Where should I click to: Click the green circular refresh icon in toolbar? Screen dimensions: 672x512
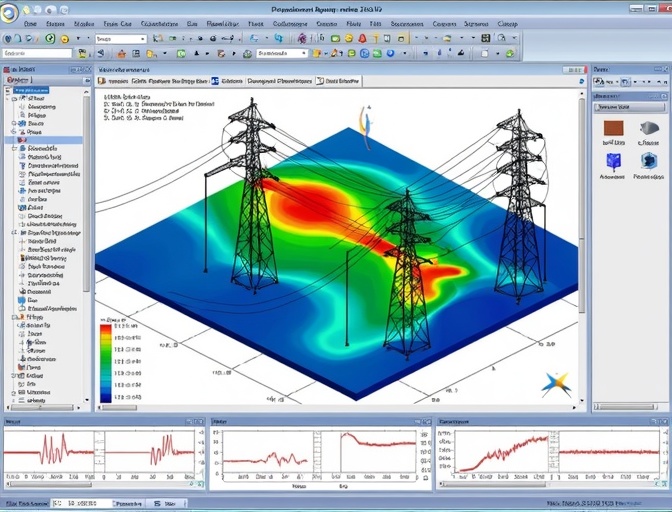[x=50, y=38]
